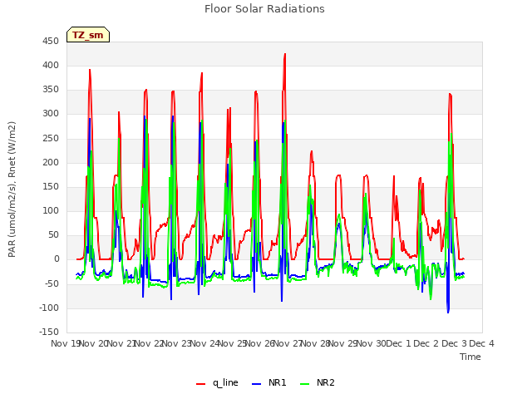
Task: Click the red q_line legend color marker
Action: [x=200, y=384]
